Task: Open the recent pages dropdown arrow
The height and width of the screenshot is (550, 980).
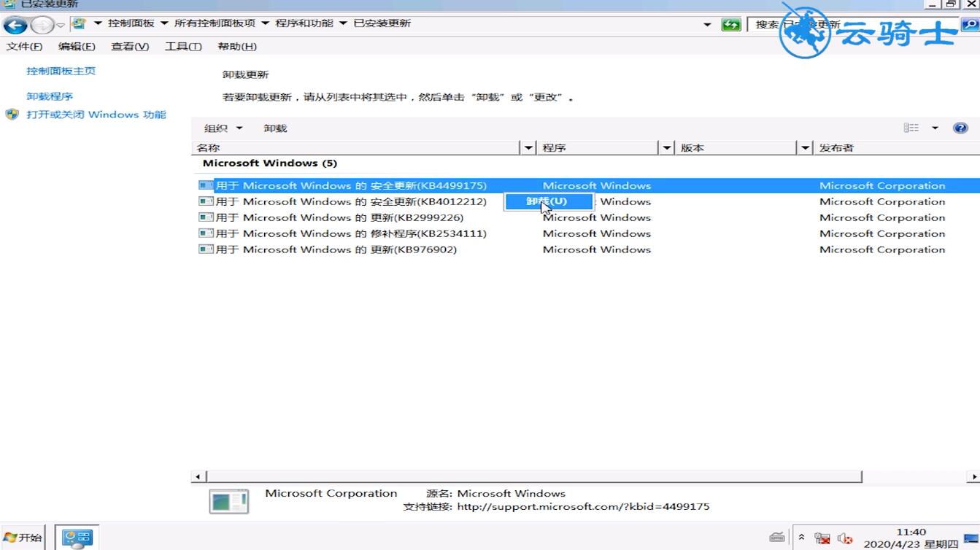Action: tap(61, 26)
